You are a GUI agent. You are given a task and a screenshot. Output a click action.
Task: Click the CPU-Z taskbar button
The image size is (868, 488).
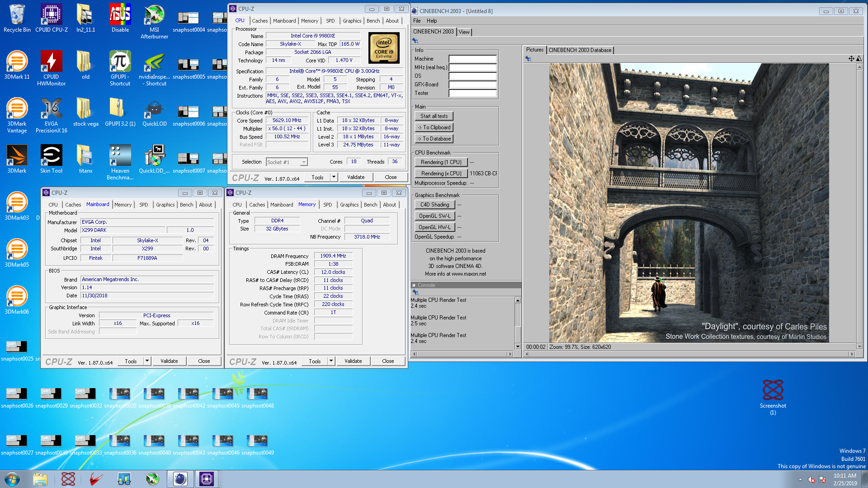click(206, 479)
